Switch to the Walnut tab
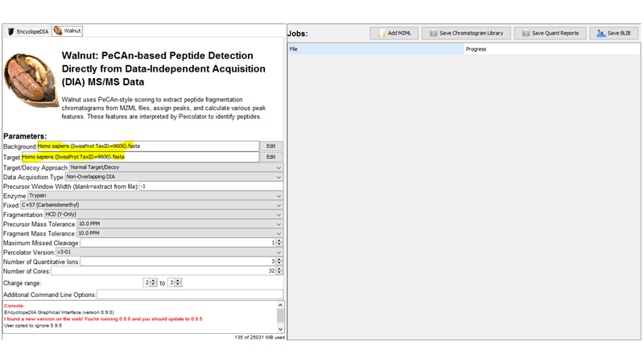The width and height of the screenshot is (644, 362). 68,31
